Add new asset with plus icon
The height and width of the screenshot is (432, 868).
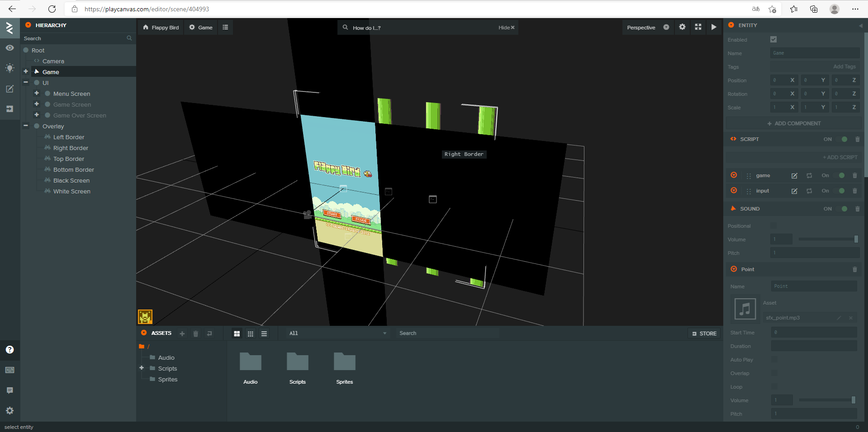pyautogui.click(x=182, y=333)
